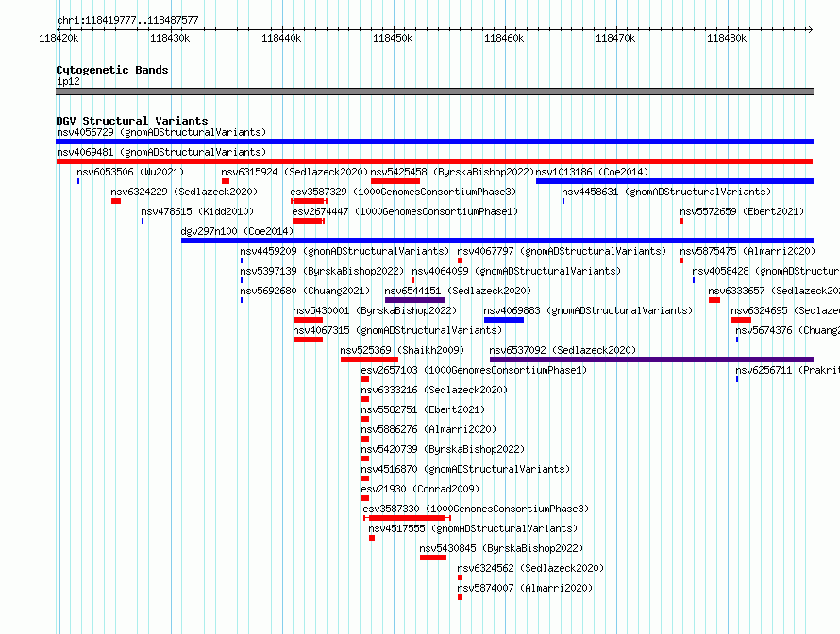Viewport: 840px width, 634px height.
Task: Select nsv4067797 gnomAD variant label
Action: [562, 251]
